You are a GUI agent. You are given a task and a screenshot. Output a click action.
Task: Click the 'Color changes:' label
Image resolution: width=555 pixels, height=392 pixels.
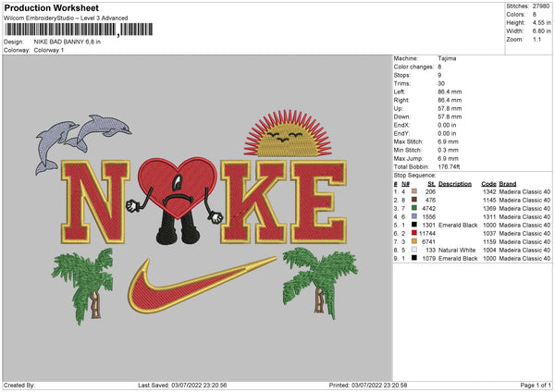(x=413, y=67)
